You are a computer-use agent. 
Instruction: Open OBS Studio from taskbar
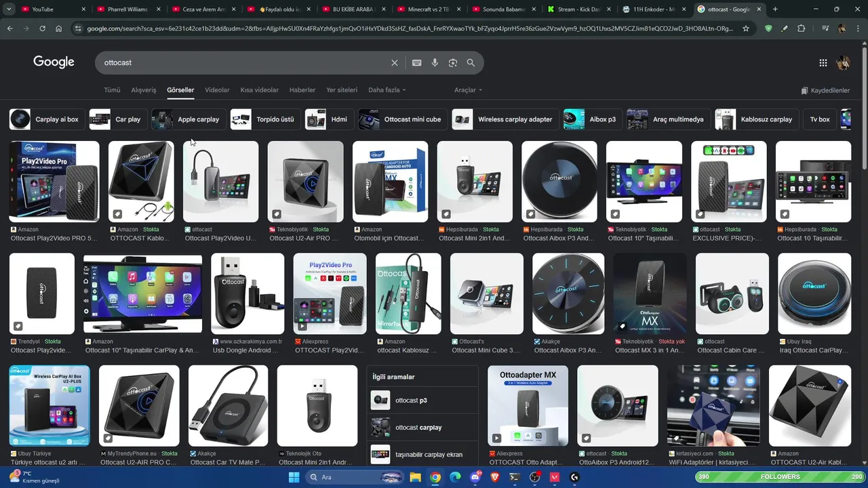click(x=534, y=477)
